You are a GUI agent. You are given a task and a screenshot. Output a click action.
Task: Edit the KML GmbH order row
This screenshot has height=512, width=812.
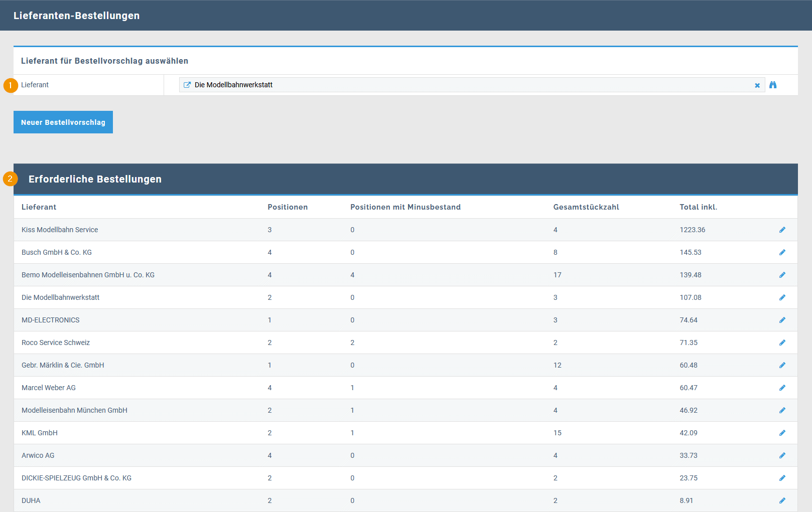click(x=782, y=433)
